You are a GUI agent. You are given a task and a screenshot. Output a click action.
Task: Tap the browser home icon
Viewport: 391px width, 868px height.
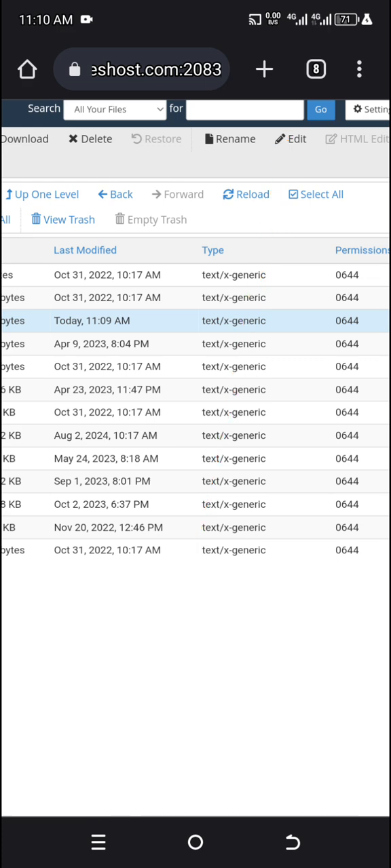(x=27, y=69)
